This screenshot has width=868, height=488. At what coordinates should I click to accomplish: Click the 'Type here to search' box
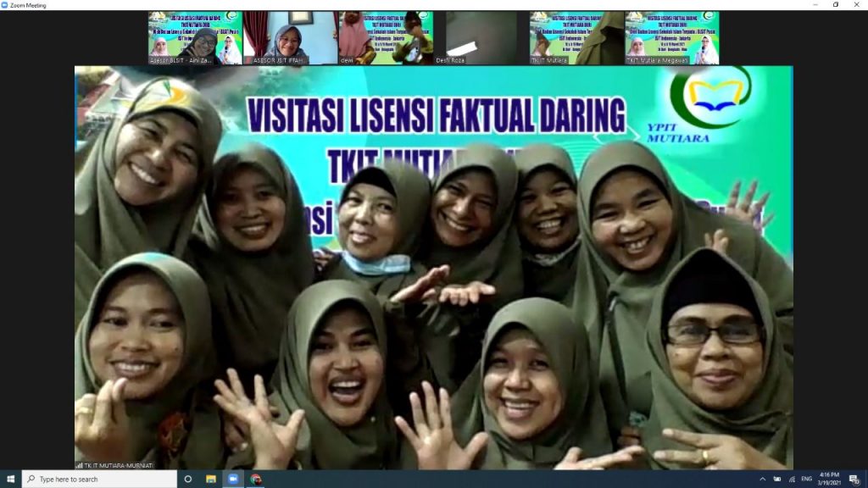100,479
